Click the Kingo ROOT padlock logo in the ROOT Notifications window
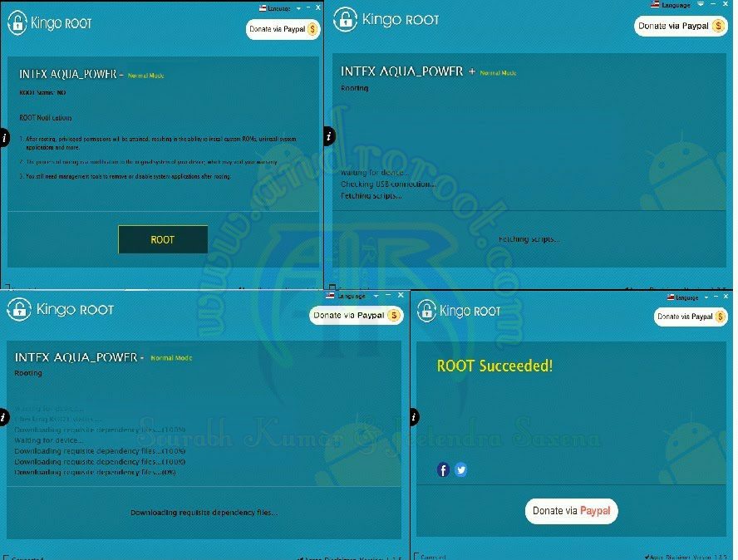Screen dimensions: 738x560 click(17, 22)
